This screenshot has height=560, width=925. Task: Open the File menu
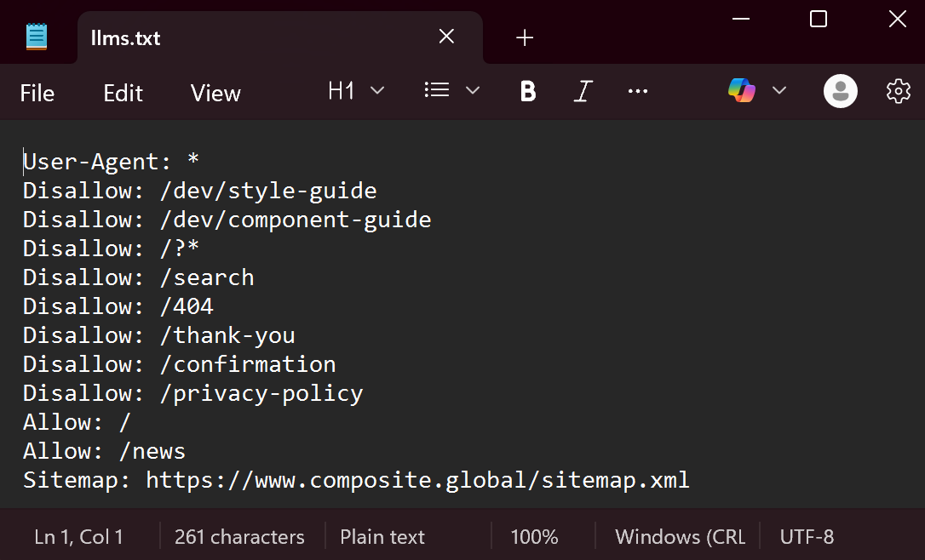37,94
